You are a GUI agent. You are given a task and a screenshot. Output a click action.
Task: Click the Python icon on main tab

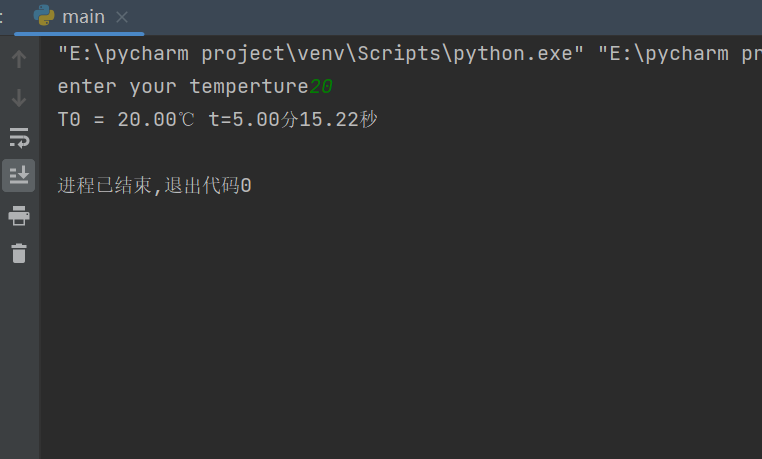(44, 16)
